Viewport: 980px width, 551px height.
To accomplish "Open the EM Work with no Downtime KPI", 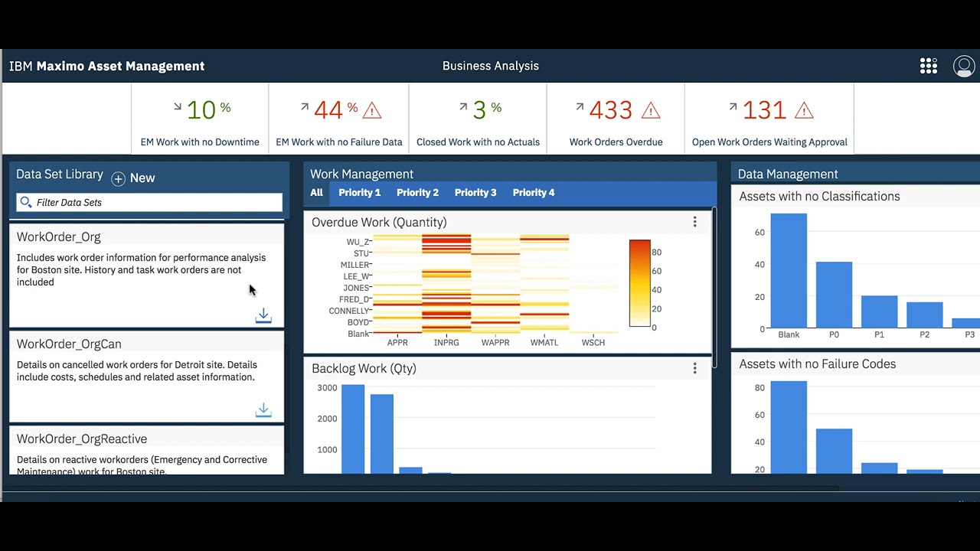I will click(x=200, y=119).
